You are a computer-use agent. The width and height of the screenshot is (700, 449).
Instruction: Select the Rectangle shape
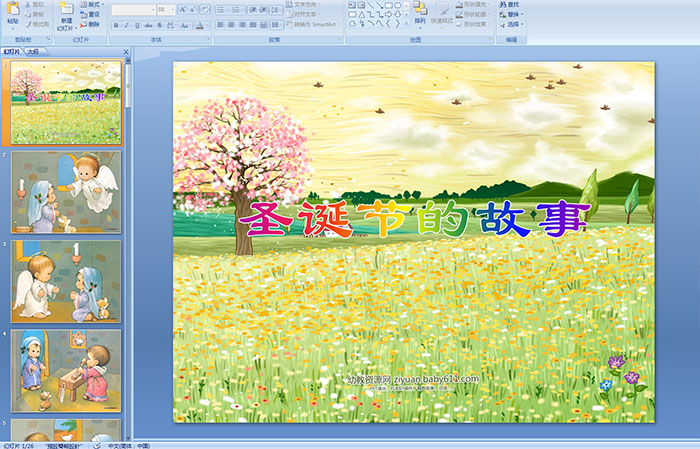pos(388,5)
